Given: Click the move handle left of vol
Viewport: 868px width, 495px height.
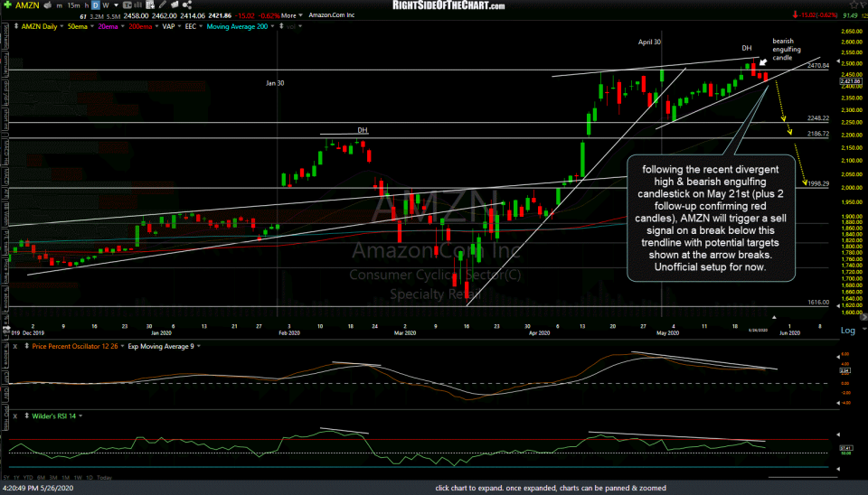Looking at the screenshot, I should pos(282,26).
